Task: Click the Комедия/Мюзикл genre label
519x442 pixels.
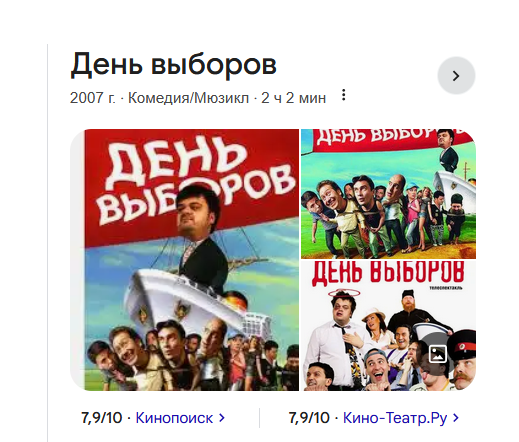Action: [x=188, y=98]
